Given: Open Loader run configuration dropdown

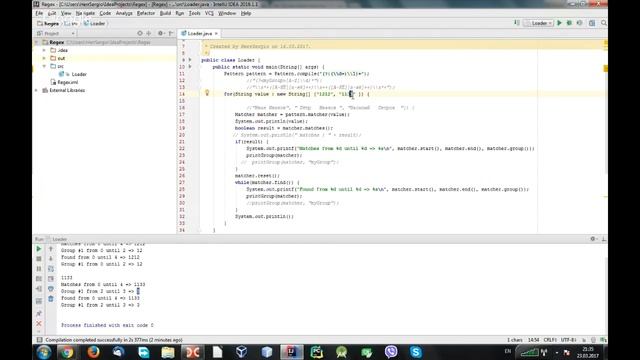Looking at the screenshot, I should 538,23.
